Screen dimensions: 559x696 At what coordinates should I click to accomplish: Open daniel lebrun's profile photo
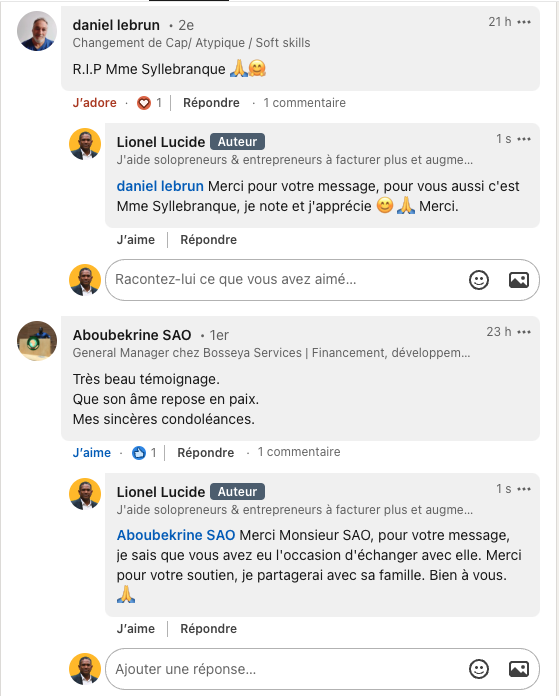37,31
